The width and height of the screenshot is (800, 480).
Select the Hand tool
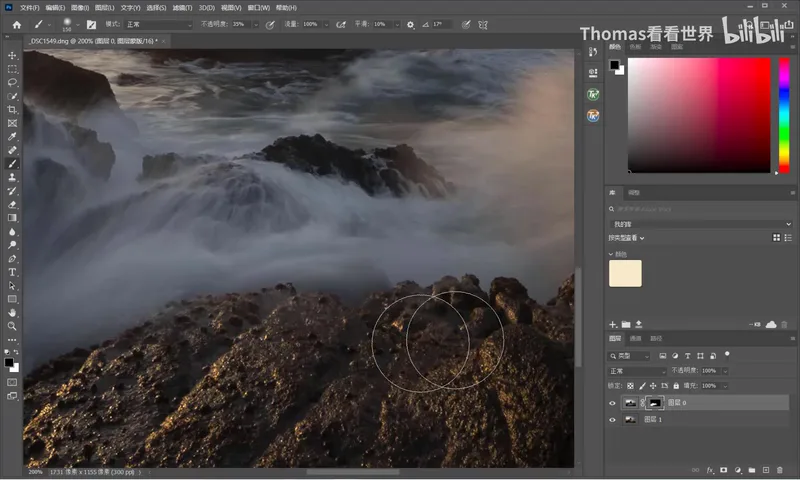(12, 313)
